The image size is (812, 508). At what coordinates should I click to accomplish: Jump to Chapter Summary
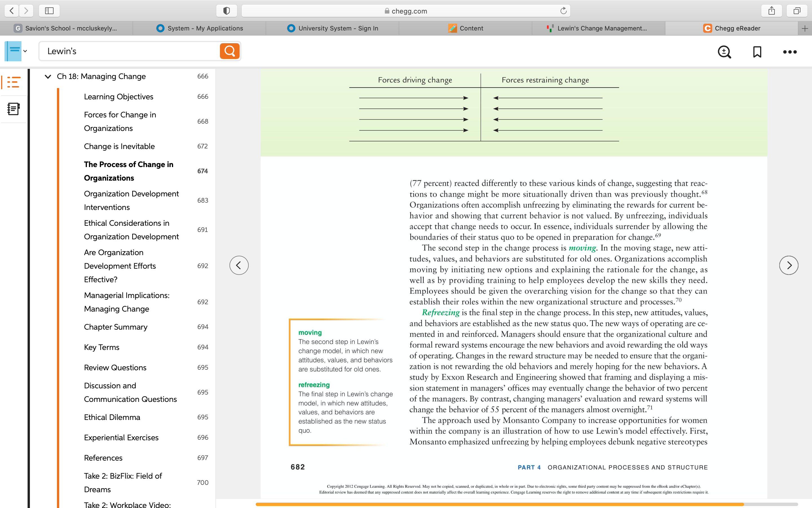tap(115, 327)
